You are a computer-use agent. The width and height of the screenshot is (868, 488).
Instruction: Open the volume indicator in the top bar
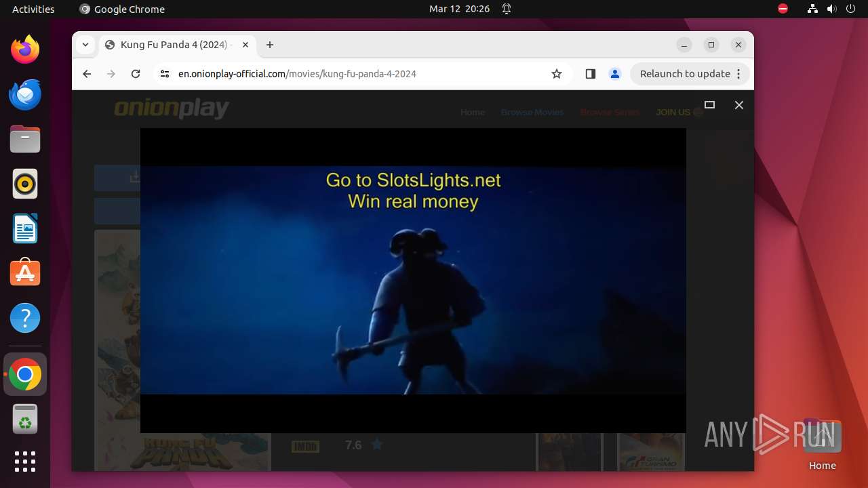[831, 9]
